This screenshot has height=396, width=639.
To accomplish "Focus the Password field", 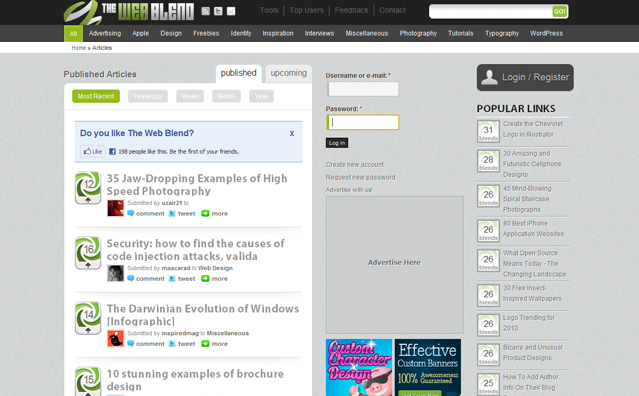I will 363,122.
